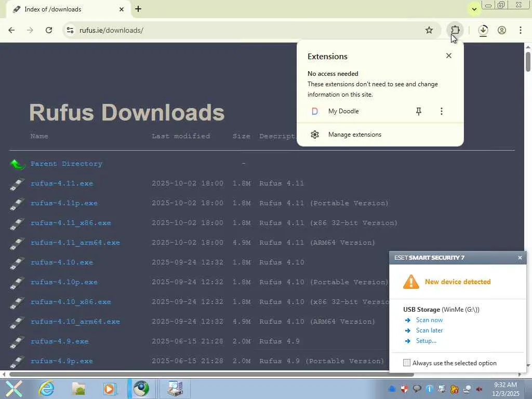Click the My Doodle extension entry
The image size is (532, 399).
343,111
